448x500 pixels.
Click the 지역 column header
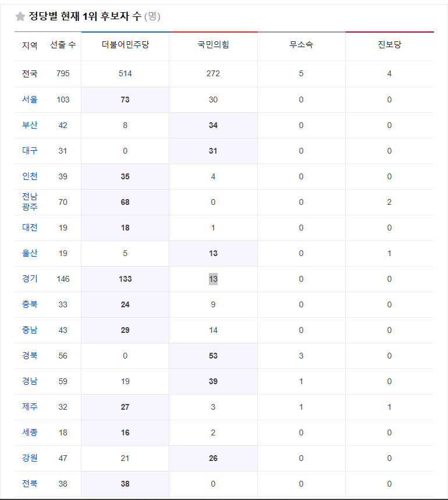(x=30, y=45)
